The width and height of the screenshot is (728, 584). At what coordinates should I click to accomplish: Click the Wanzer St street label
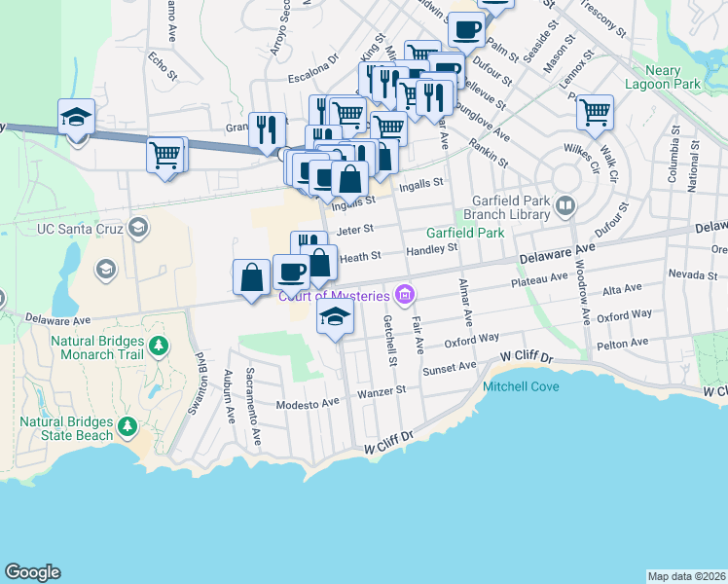click(382, 392)
